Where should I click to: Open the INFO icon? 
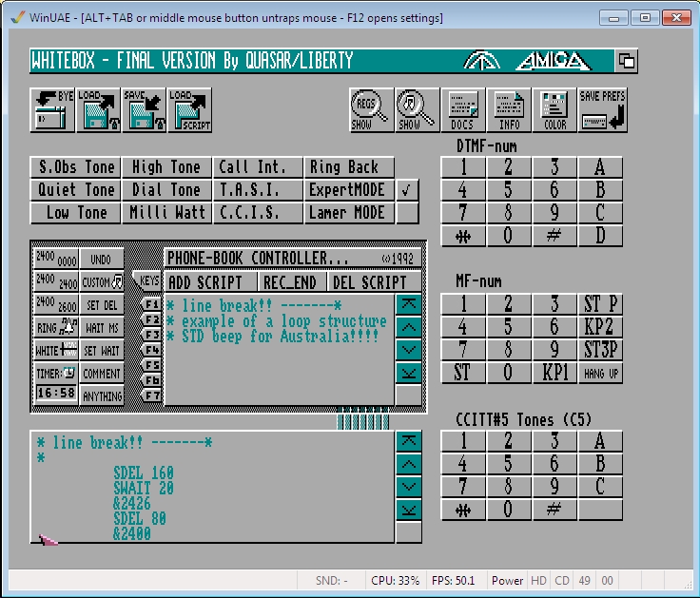pyautogui.click(x=509, y=110)
